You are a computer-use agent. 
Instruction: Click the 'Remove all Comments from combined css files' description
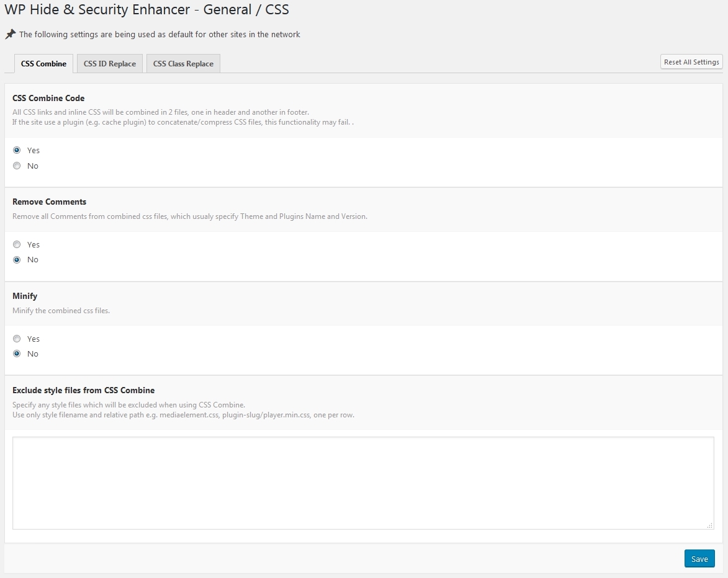click(189, 216)
